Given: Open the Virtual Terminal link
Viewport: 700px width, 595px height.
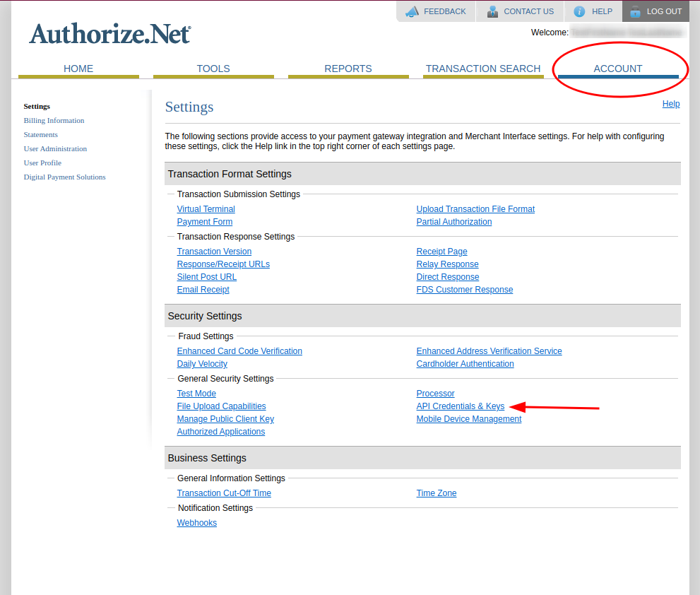Looking at the screenshot, I should coord(206,209).
